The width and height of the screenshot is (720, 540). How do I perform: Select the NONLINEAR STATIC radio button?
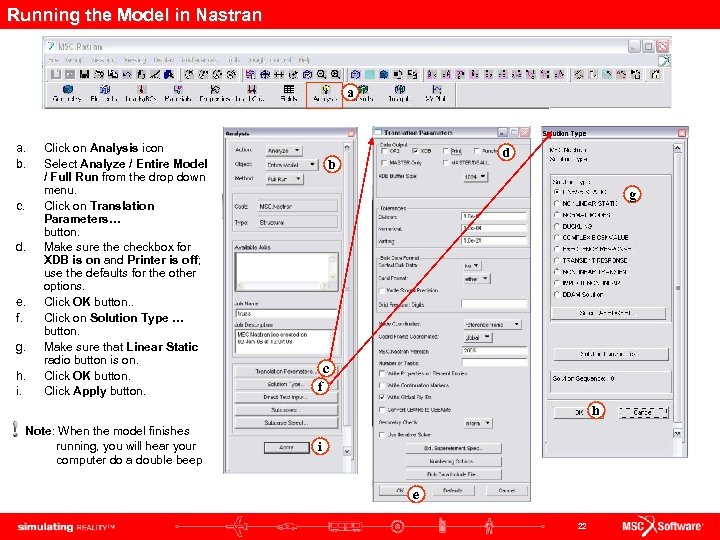pos(557,203)
